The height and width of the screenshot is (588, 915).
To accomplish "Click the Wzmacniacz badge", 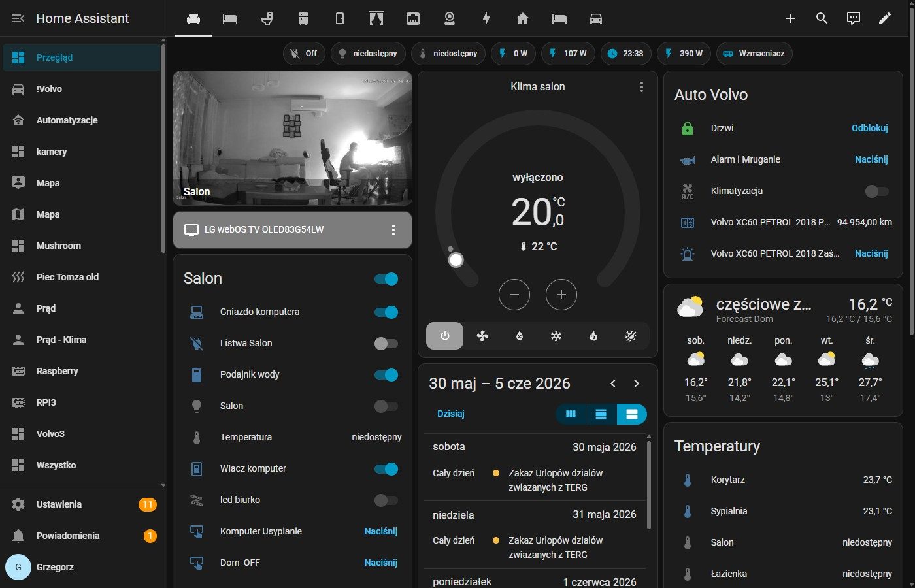I will [x=754, y=54].
